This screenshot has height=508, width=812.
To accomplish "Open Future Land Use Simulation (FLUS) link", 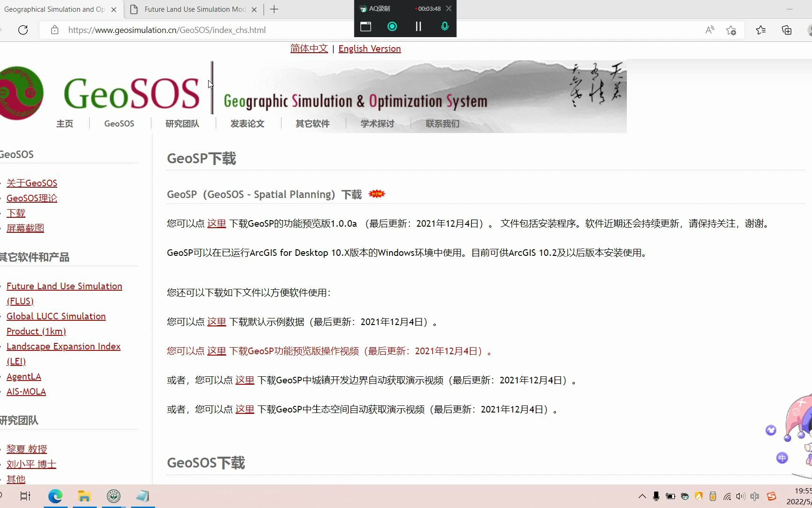I will coord(64,294).
